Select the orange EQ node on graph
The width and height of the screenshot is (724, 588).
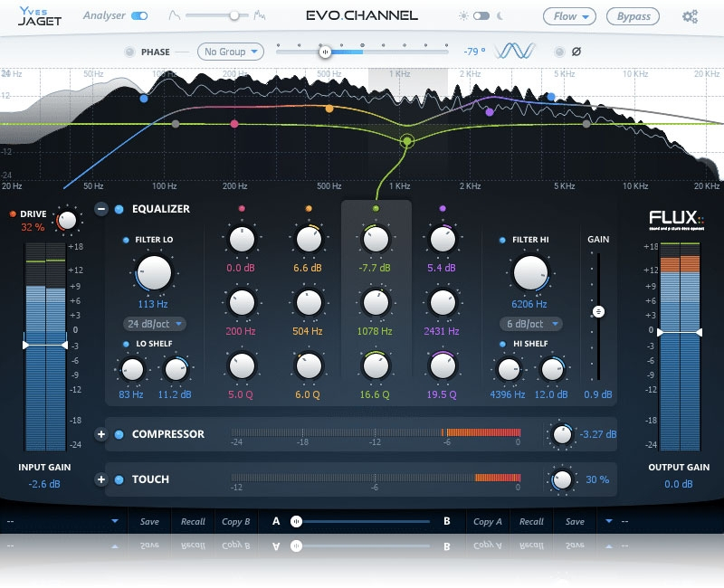coord(329,109)
